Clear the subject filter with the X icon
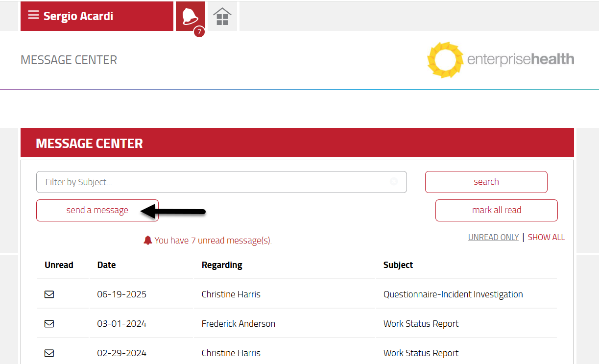 tap(394, 182)
